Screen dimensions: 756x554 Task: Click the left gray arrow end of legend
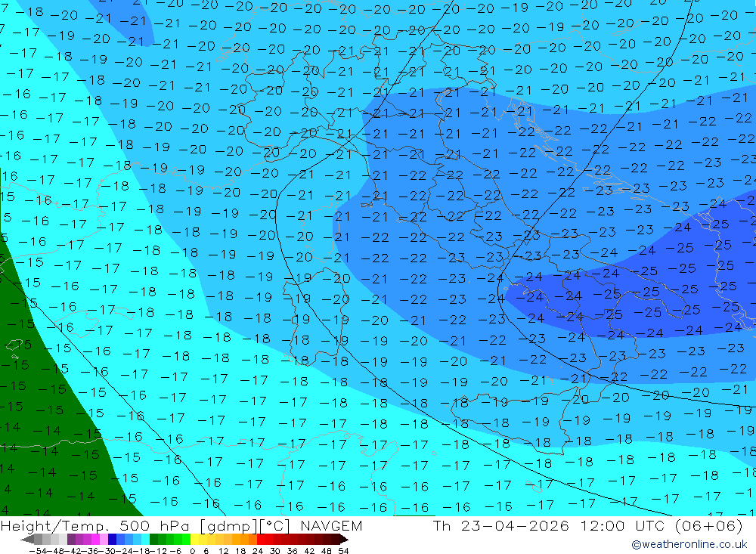point(27,539)
